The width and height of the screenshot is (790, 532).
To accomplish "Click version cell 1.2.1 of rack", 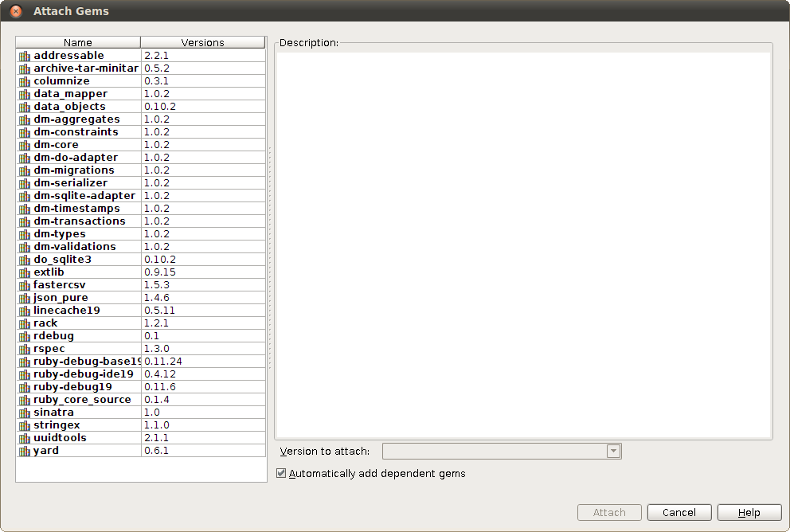I will tap(203, 323).
